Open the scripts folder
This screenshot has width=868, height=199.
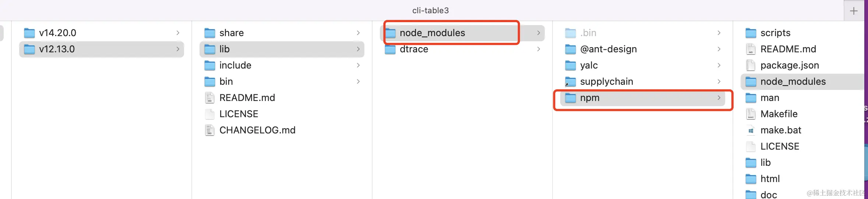pos(775,33)
